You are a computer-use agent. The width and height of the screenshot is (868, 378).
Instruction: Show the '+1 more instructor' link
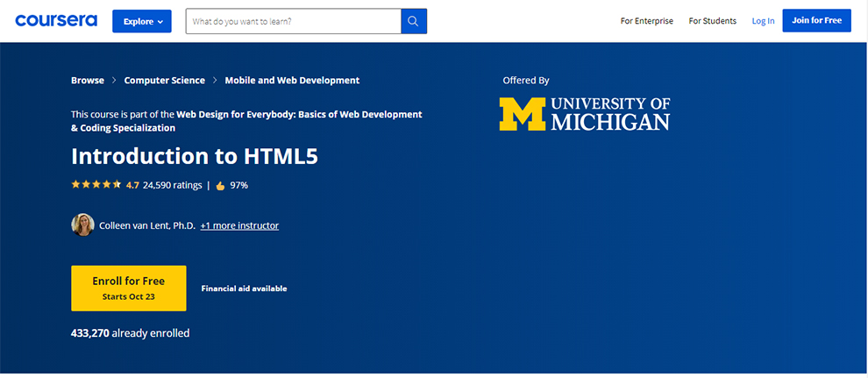(239, 225)
